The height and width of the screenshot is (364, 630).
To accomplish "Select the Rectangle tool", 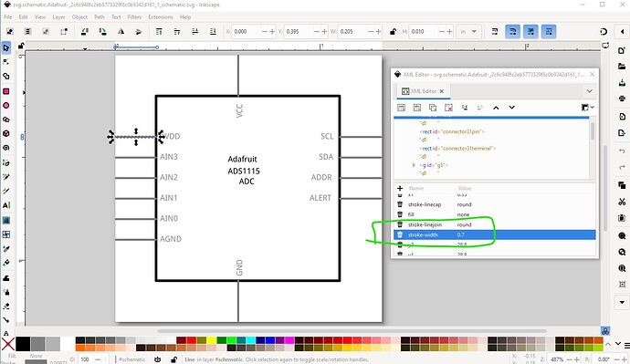I will point(6,91).
